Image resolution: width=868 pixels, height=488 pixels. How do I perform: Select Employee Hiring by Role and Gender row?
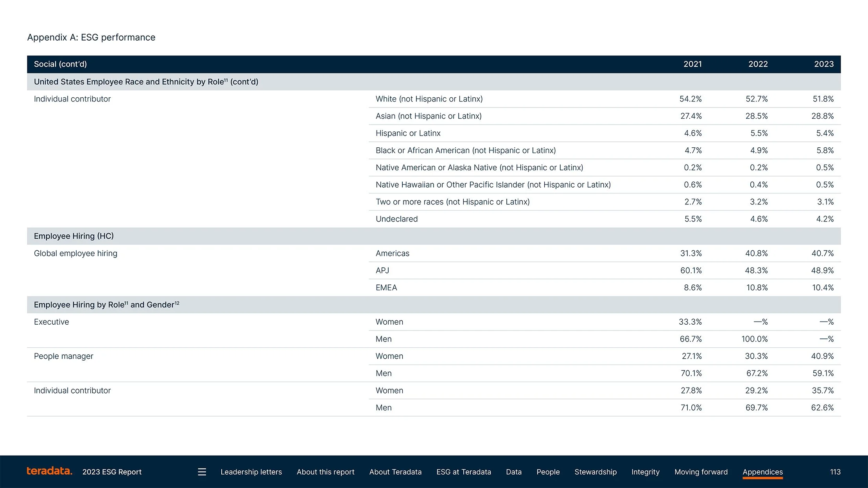tap(106, 305)
